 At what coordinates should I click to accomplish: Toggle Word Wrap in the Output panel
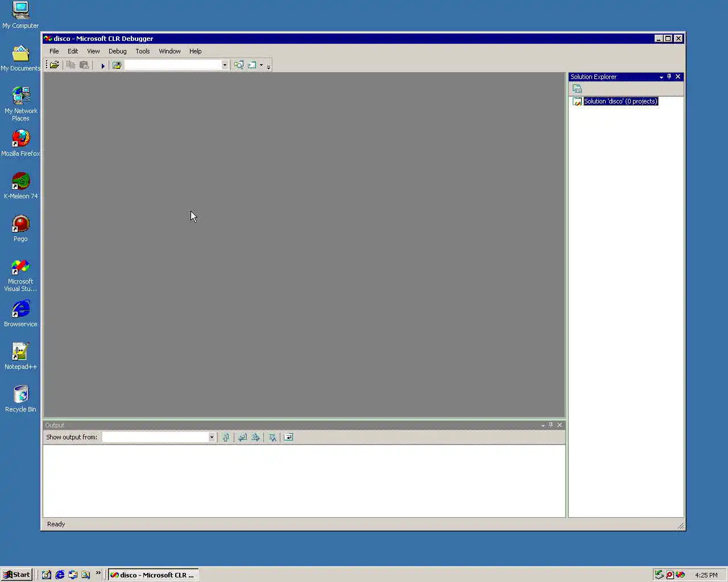pyautogui.click(x=288, y=437)
